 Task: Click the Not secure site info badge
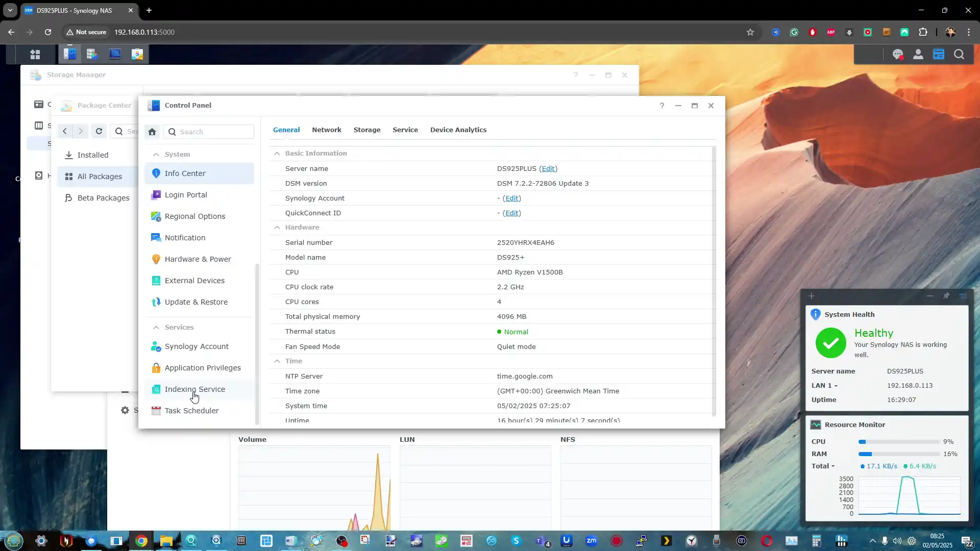[86, 32]
